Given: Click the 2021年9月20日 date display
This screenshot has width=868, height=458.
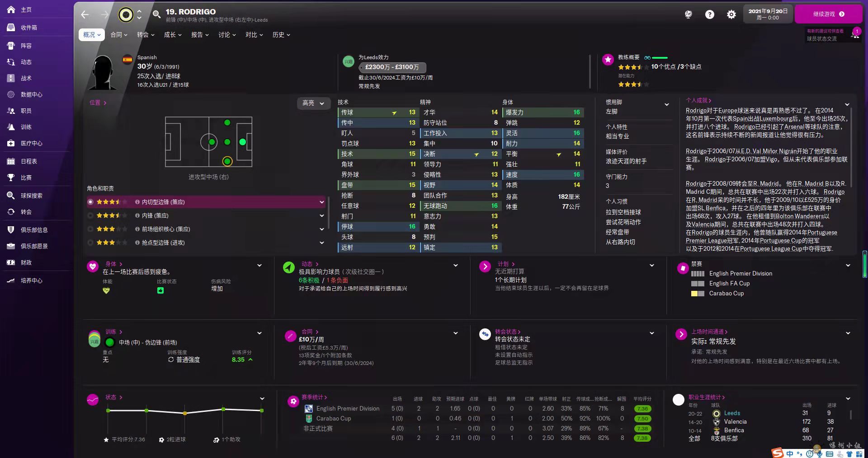Looking at the screenshot, I should (768, 11).
